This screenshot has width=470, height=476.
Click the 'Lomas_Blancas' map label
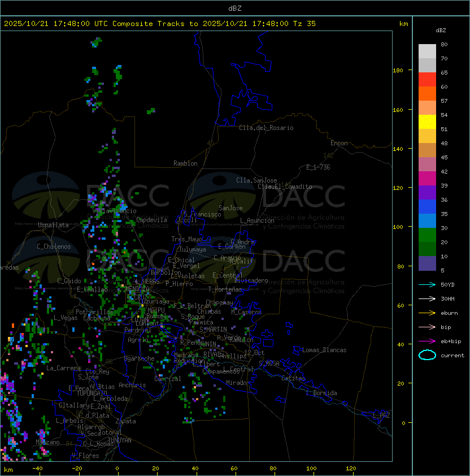[324, 350]
